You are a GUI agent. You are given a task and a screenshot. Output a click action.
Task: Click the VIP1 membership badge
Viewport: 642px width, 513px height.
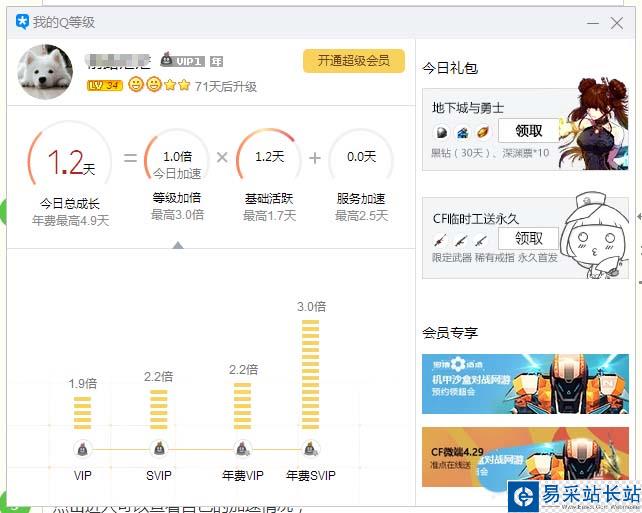(x=182, y=61)
